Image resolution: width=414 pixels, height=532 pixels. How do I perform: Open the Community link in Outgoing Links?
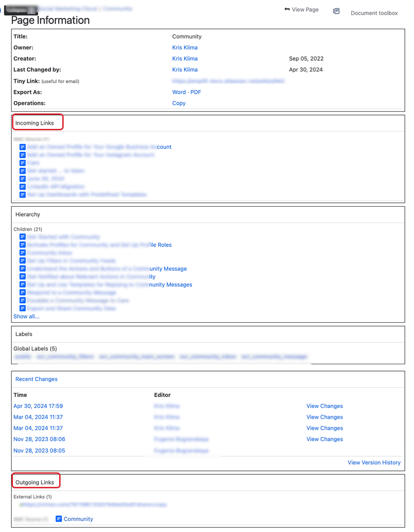78,519
